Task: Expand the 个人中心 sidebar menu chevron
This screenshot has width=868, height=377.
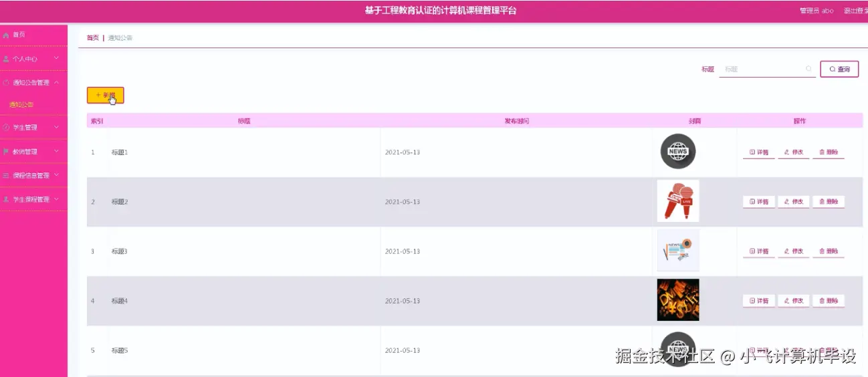Action: [56, 59]
